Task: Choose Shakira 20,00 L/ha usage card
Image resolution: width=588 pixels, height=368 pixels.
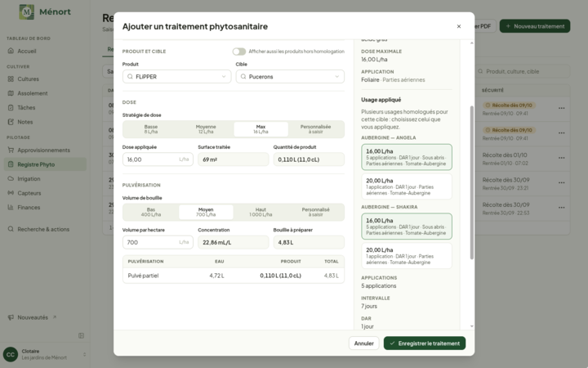Action: 407,256
